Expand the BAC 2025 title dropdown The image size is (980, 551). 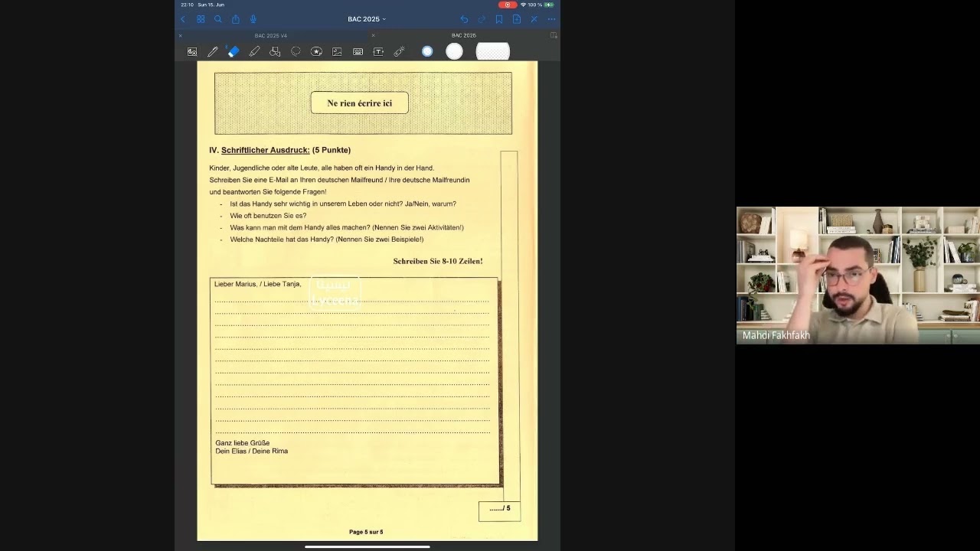tap(367, 19)
